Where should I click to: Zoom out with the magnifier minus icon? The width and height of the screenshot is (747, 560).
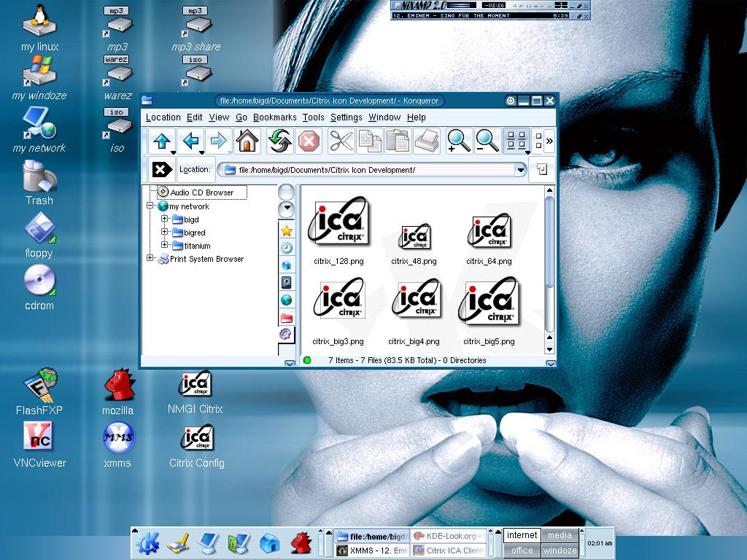coord(487,141)
